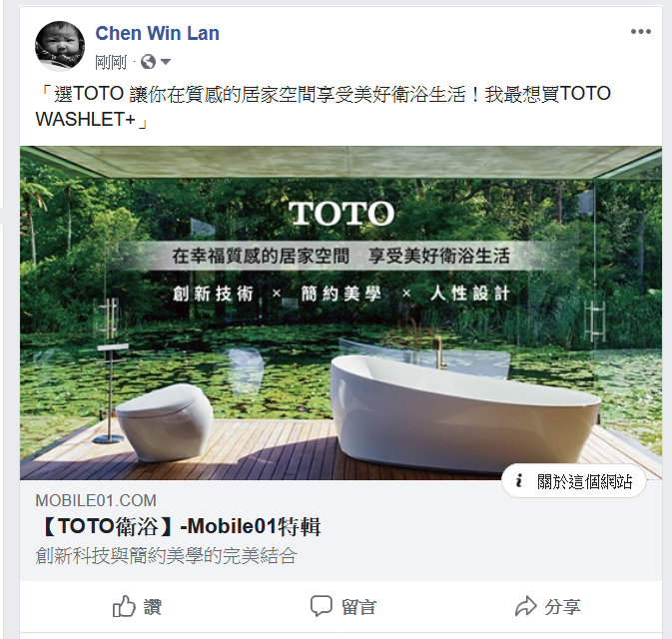Image resolution: width=672 pixels, height=639 pixels.
Task: Click the 留言 comment button label
Action: tap(359, 607)
